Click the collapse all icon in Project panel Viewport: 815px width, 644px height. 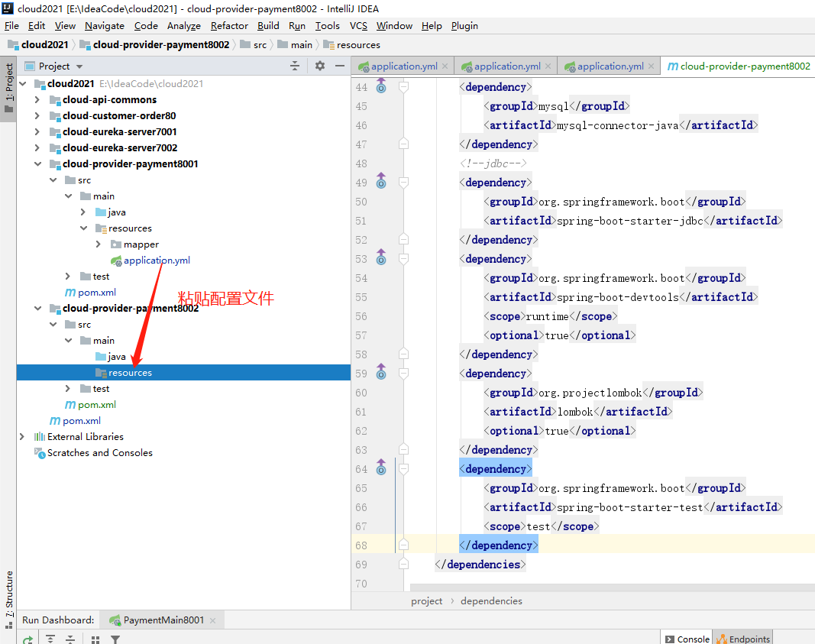[295, 66]
